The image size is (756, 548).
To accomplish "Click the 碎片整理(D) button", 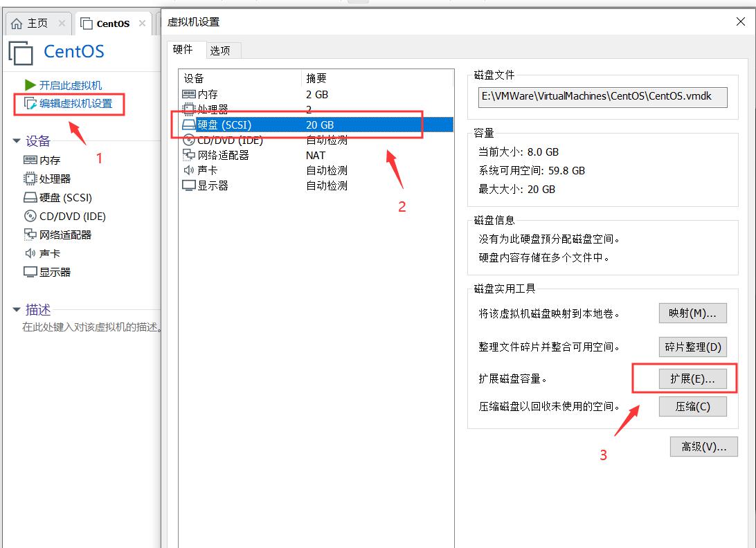I will (x=692, y=347).
